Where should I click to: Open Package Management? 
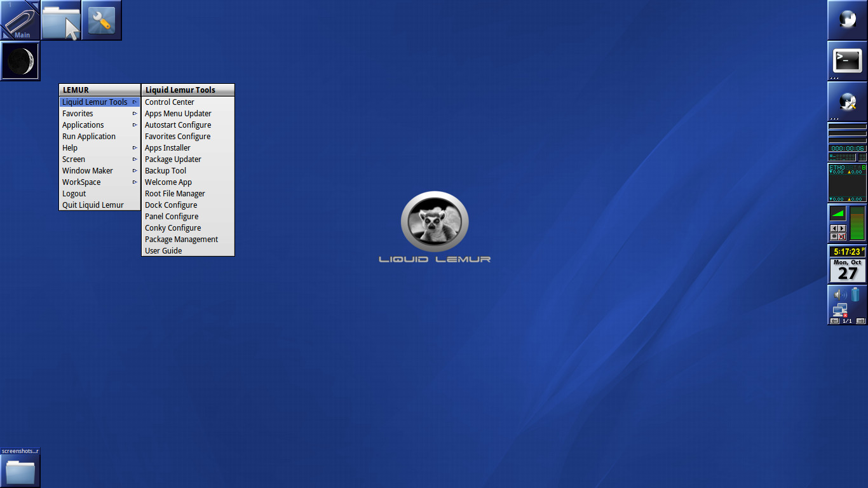coord(188,240)
